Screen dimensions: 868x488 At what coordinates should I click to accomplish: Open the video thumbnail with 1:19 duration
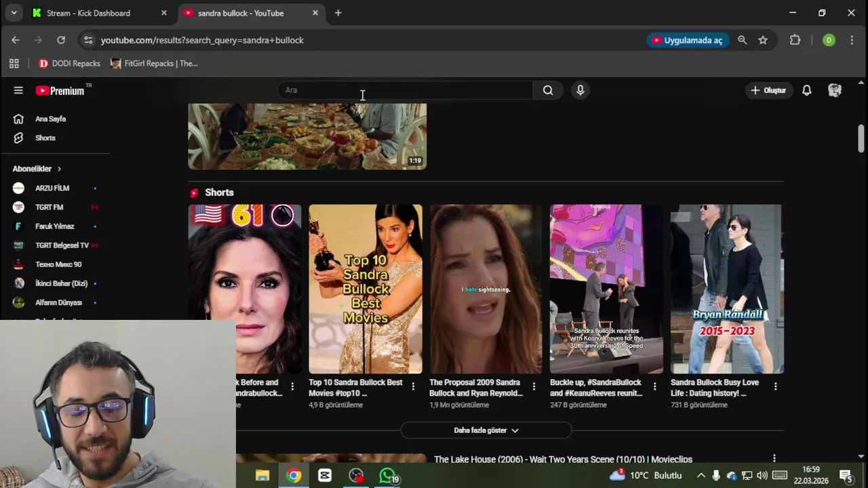pyautogui.click(x=307, y=136)
